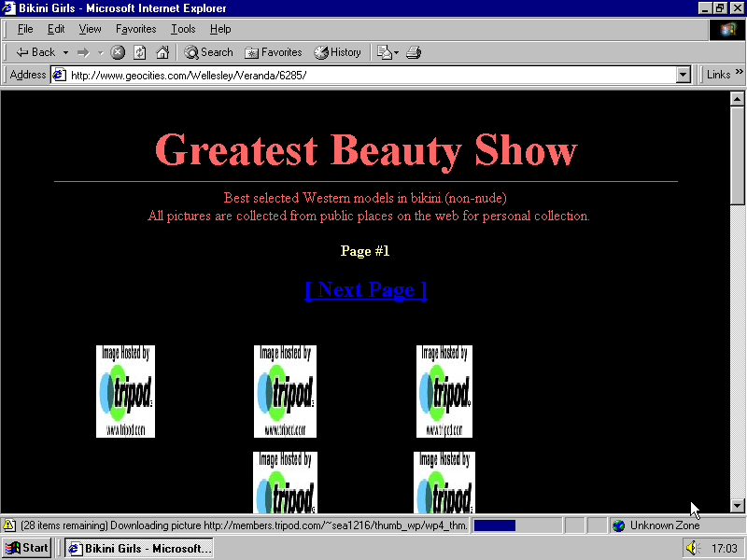This screenshot has height=560, width=747.
Task: Expand the address bar dropdown list
Action: point(684,76)
